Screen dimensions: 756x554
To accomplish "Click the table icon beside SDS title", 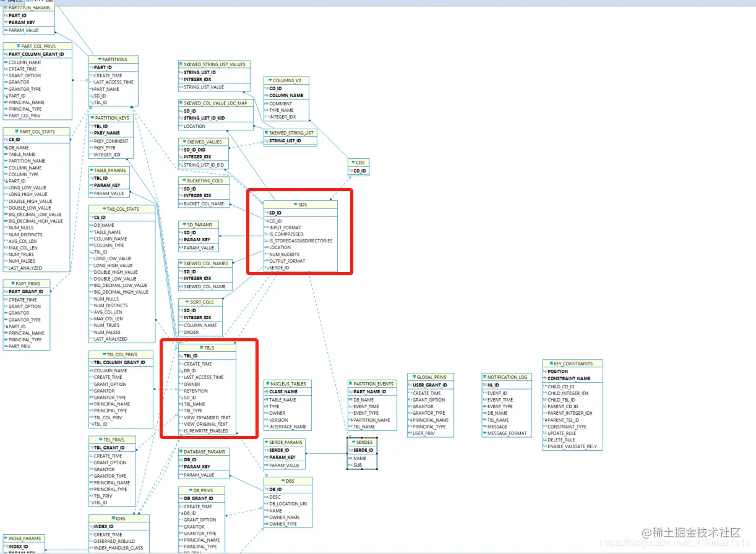I will pos(295,205).
